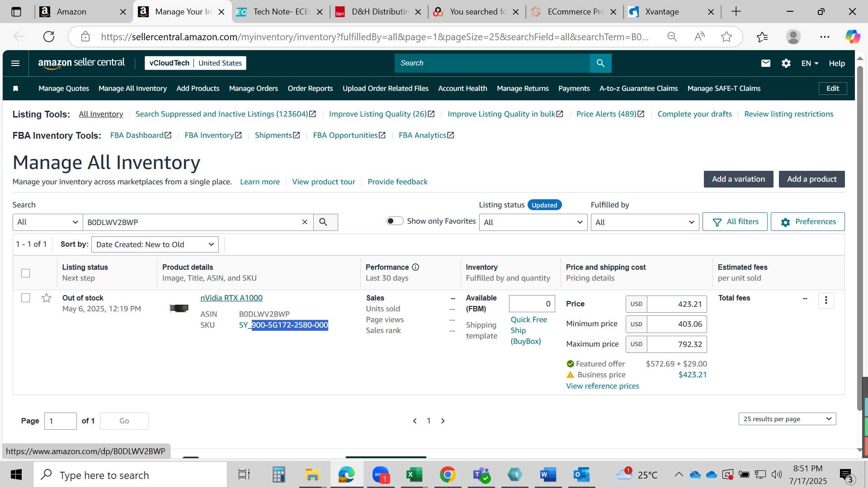Screen dimensions: 868x488
Task: Click the browser zoom magnifier icon
Action: [672, 37]
